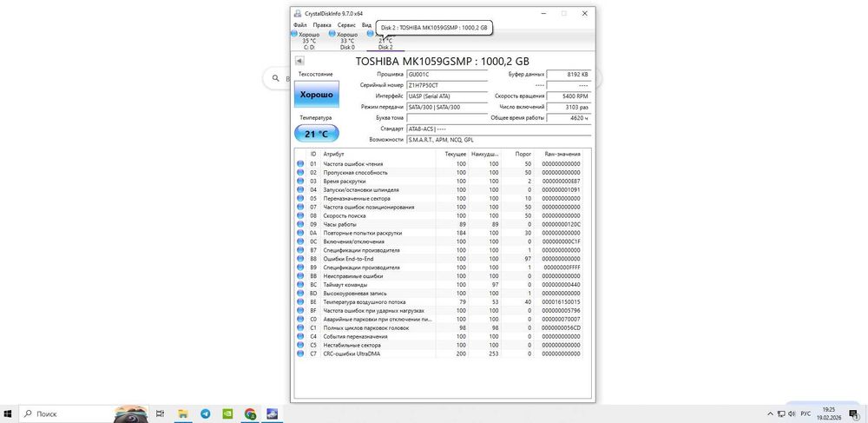Click status orb of Неисправимые ошибки row
The height and width of the screenshot is (423, 868).
300,275
